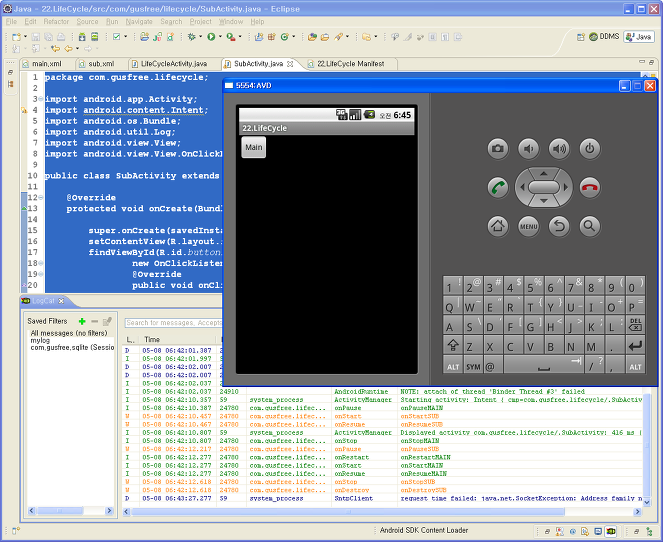Open the Refactor menu
The width and height of the screenshot is (663, 542).
pyautogui.click(x=56, y=22)
